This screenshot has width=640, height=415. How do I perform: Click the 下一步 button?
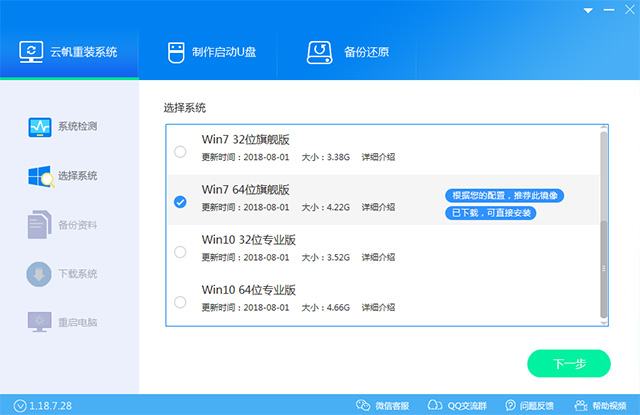pyautogui.click(x=569, y=363)
